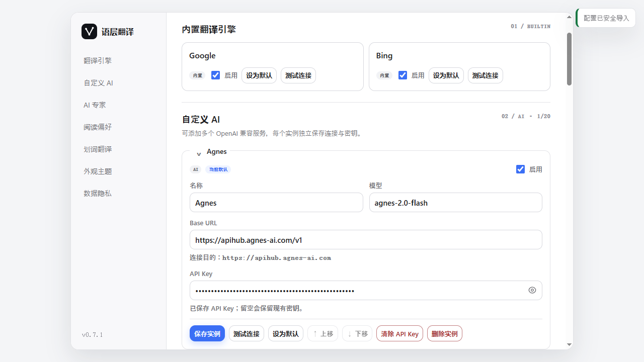Focus the 名称 input field
This screenshot has width=644, height=362.
[276, 203]
